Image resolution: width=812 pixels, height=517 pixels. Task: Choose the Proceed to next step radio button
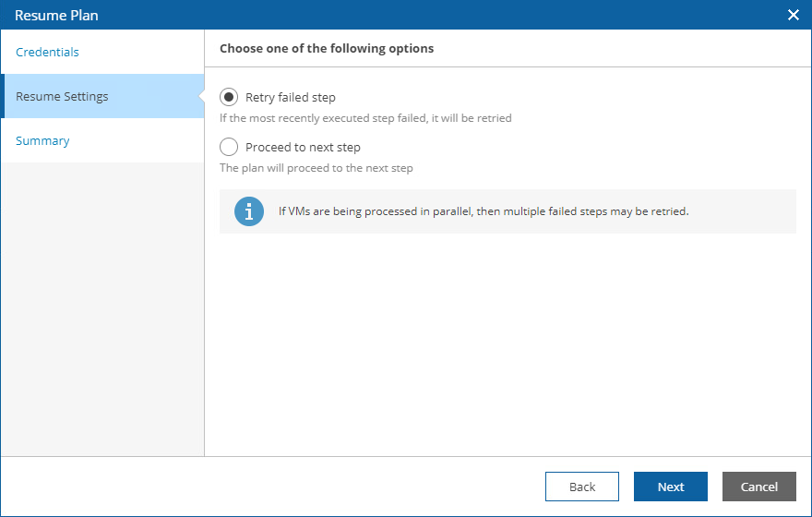[229, 147]
